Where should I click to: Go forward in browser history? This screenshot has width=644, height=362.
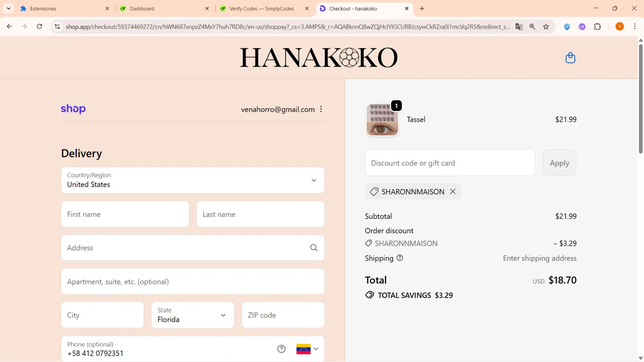(24, 27)
